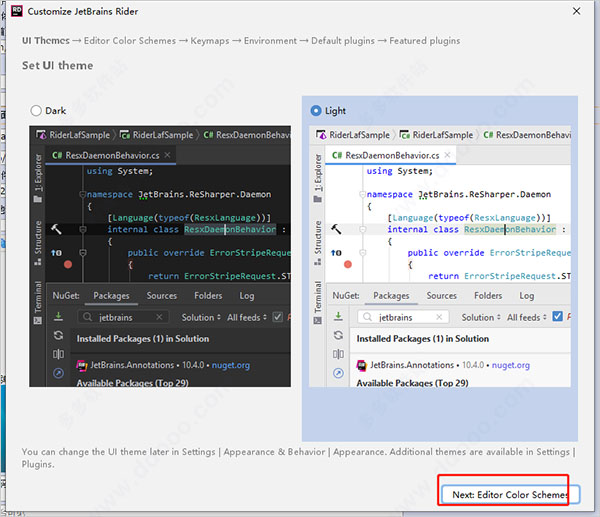Image resolution: width=600 pixels, height=517 pixels.
Task: Click the search magnifier in Dark preview
Action: coord(88,317)
